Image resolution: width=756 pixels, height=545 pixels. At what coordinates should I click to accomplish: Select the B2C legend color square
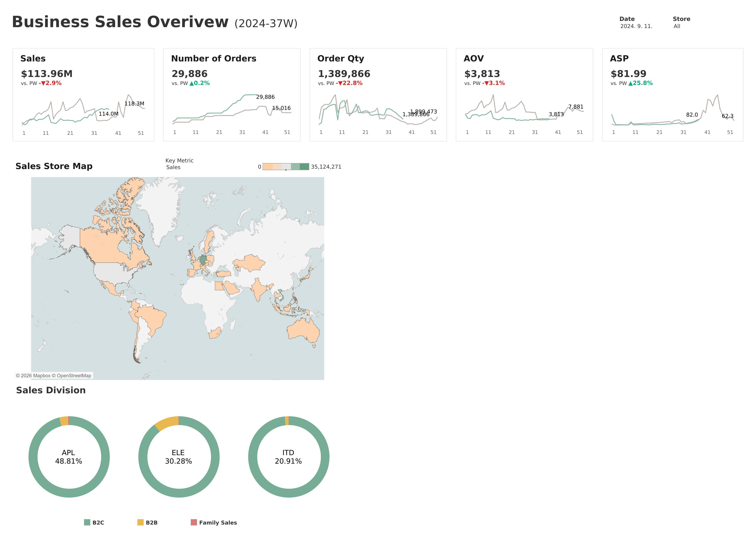87,522
